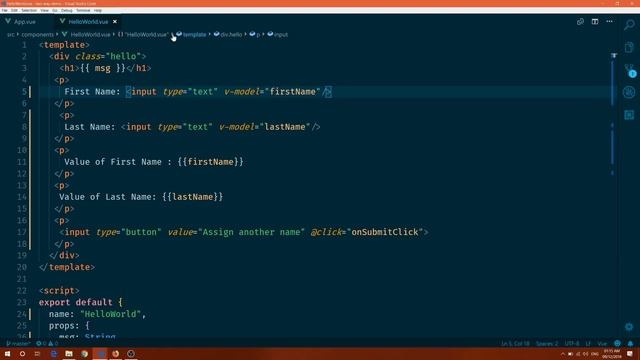The image size is (640, 360).
Task: Click errors and warnings count in status bar
Action: click(47, 344)
